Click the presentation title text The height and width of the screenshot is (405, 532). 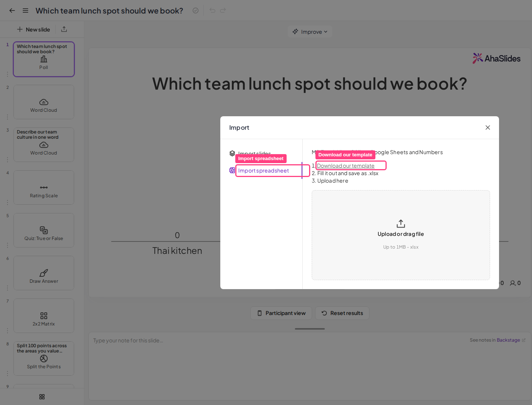[x=109, y=10]
